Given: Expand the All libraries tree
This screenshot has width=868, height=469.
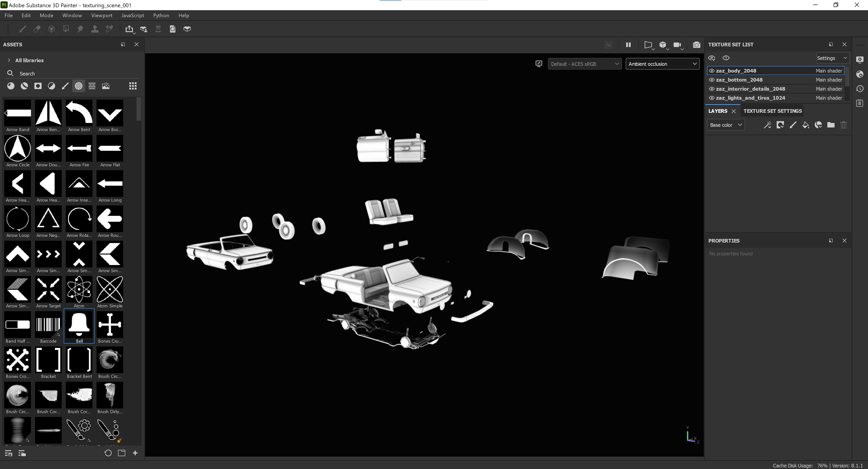Looking at the screenshot, I should (9, 60).
